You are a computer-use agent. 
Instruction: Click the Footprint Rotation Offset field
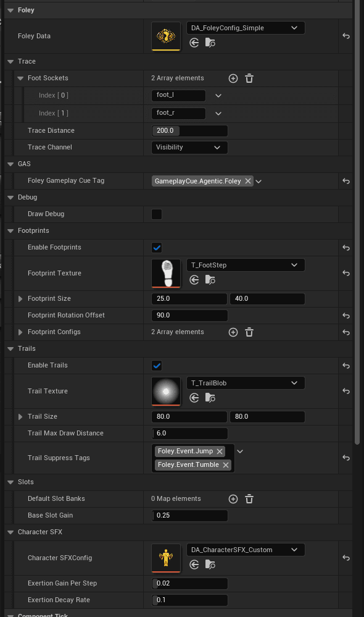point(189,315)
